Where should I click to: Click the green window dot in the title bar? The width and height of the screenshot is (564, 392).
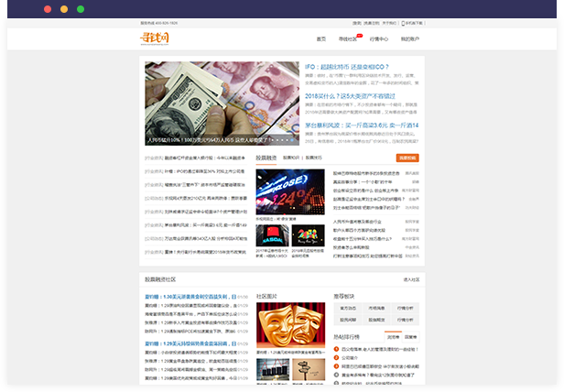pos(81,9)
